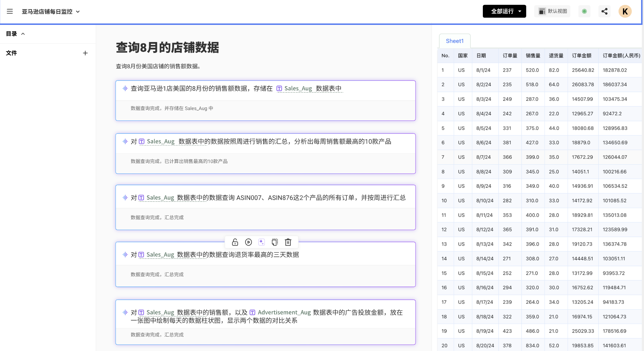The width and height of the screenshot is (644, 351).
Task: Open the hamburger menu icon
Action: (x=10, y=11)
